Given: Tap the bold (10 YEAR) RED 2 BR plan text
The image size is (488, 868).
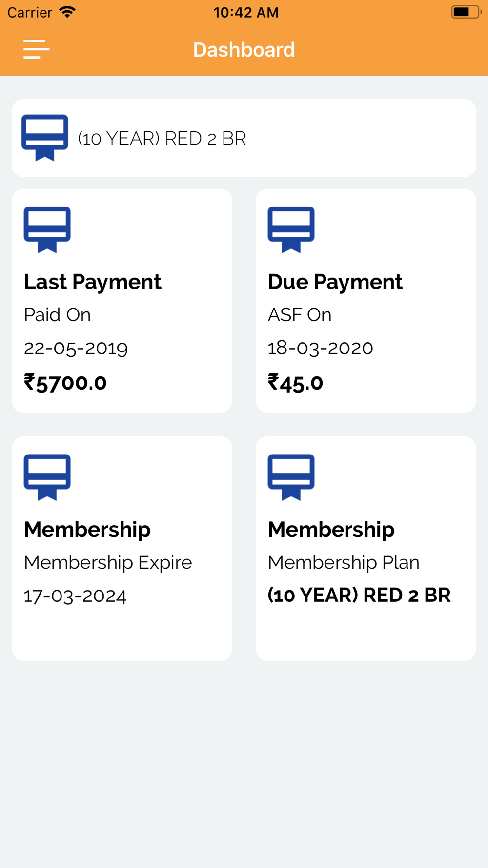Looking at the screenshot, I should pyautogui.click(x=359, y=596).
